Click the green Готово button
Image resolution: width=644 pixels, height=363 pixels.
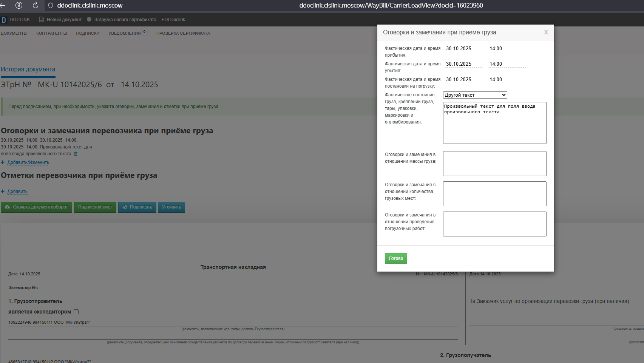(396, 258)
